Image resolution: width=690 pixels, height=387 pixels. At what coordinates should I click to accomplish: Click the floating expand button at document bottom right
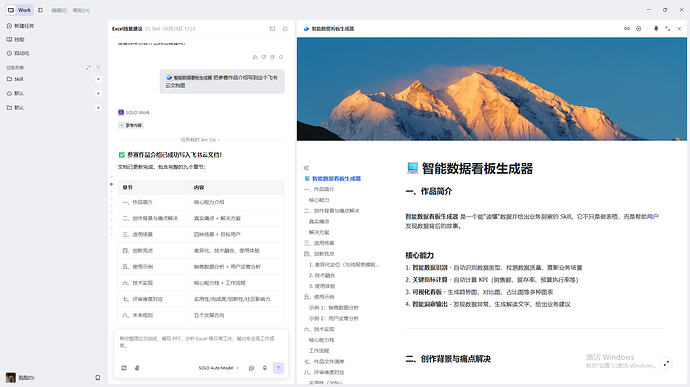667,363
